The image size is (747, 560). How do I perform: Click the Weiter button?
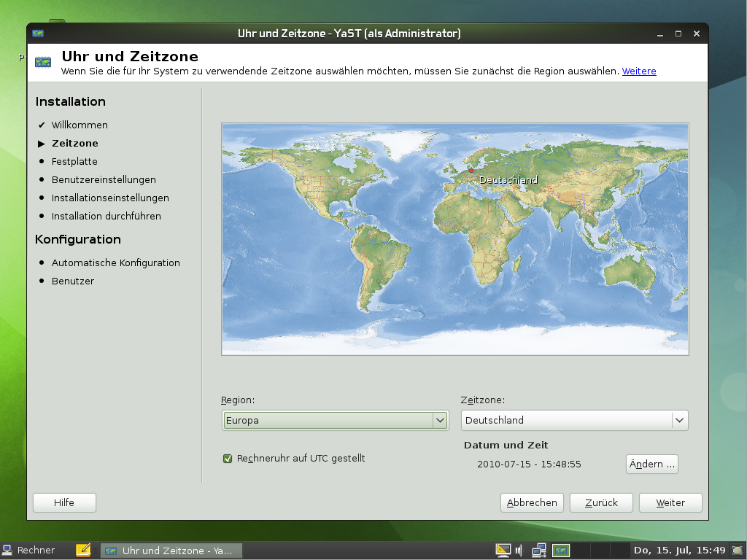point(670,502)
